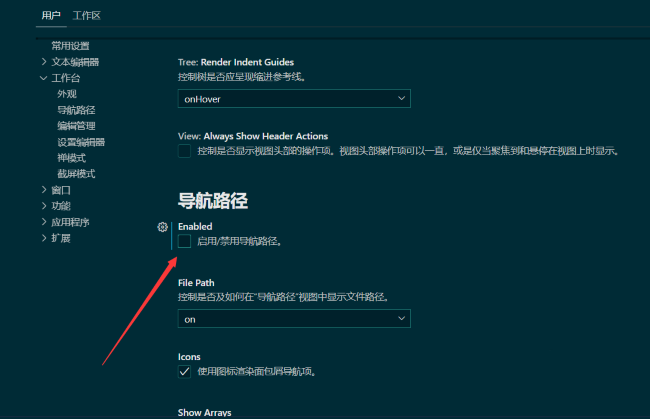Select 导航路径 in the sidebar tree
The image size is (650, 419).
tap(76, 110)
